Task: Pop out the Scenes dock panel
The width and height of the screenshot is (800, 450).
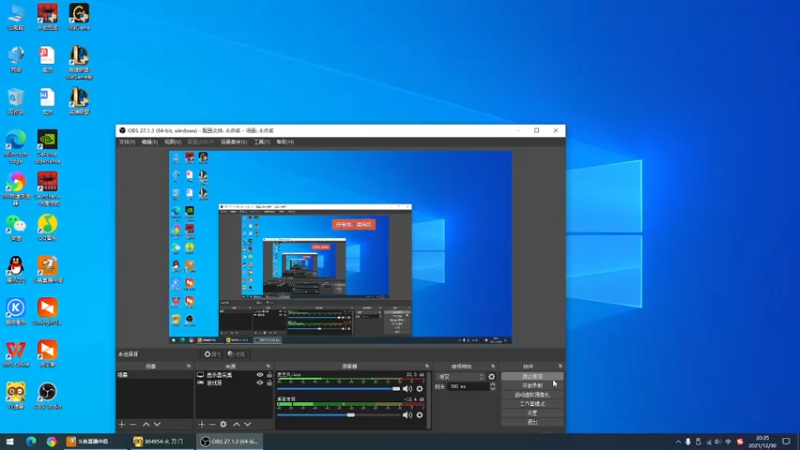Action: pos(189,366)
